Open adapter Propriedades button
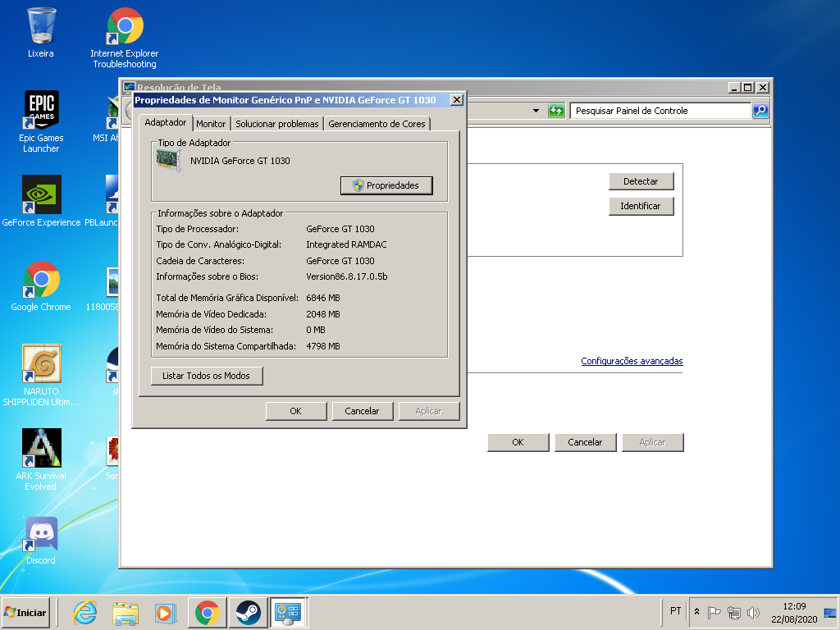840x630 pixels. [387, 185]
